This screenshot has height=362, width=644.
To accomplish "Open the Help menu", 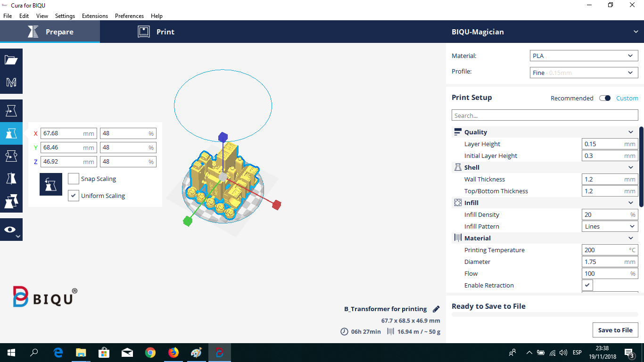I will pyautogui.click(x=157, y=16).
